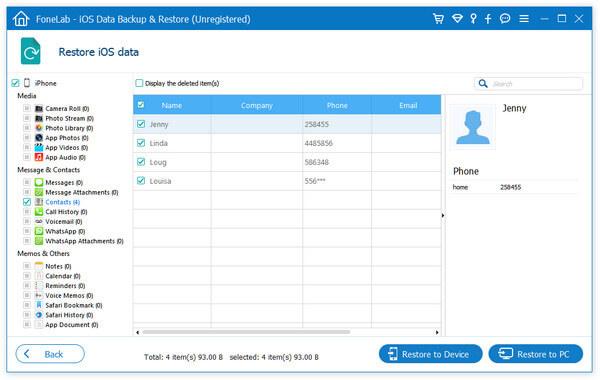Click the scrollbar left arrow
This screenshot has height=380, width=600.
[x=137, y=332]
